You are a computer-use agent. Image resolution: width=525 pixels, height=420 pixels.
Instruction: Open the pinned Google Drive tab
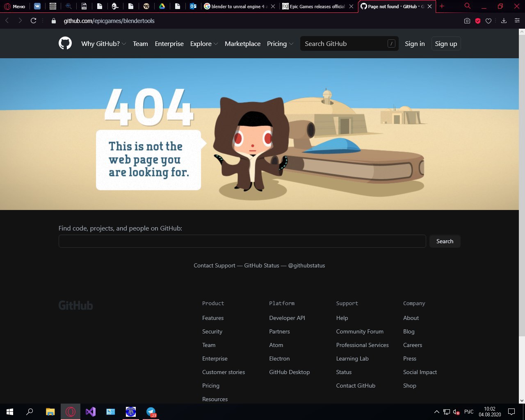click(x=162, y=6)
